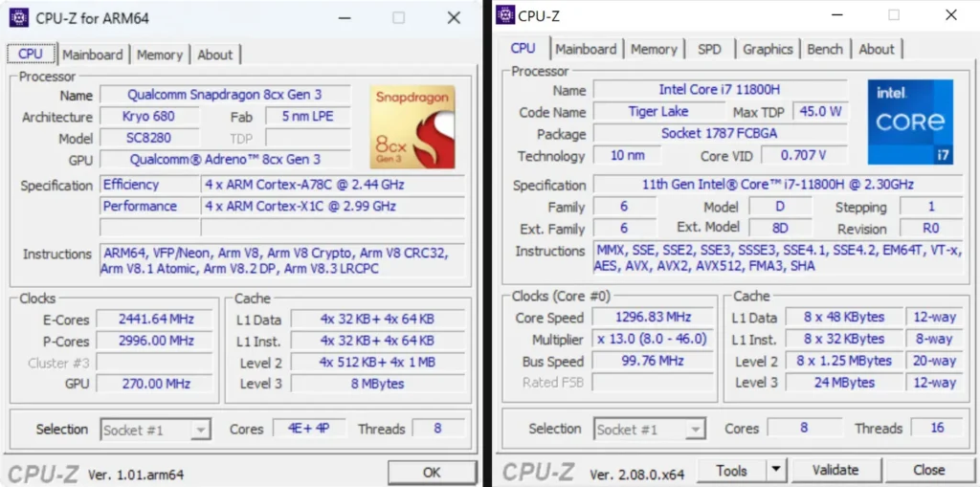980x487 pixels.
Task: Click the Validate button
Action: 835,470
